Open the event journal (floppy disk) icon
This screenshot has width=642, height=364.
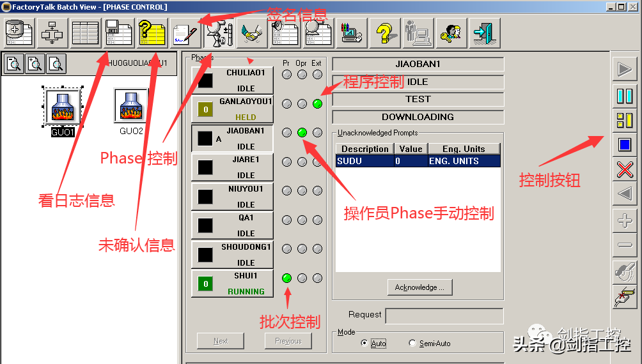(x=119, y=33)
